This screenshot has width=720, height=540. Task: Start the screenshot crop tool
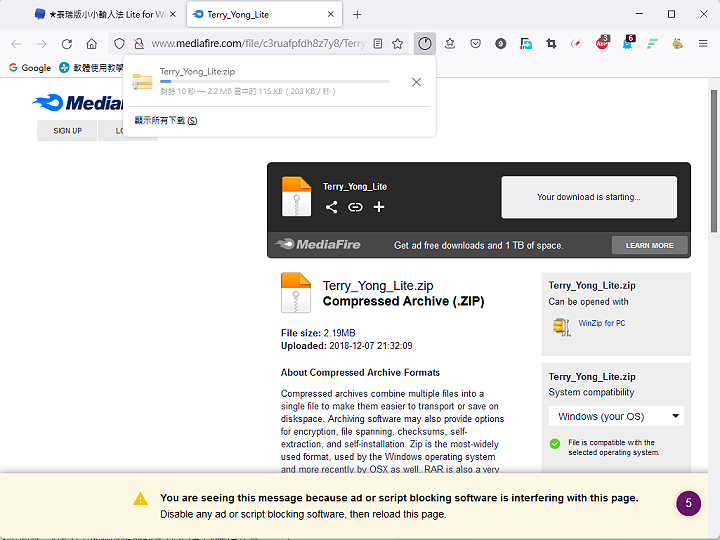(551, 44)
